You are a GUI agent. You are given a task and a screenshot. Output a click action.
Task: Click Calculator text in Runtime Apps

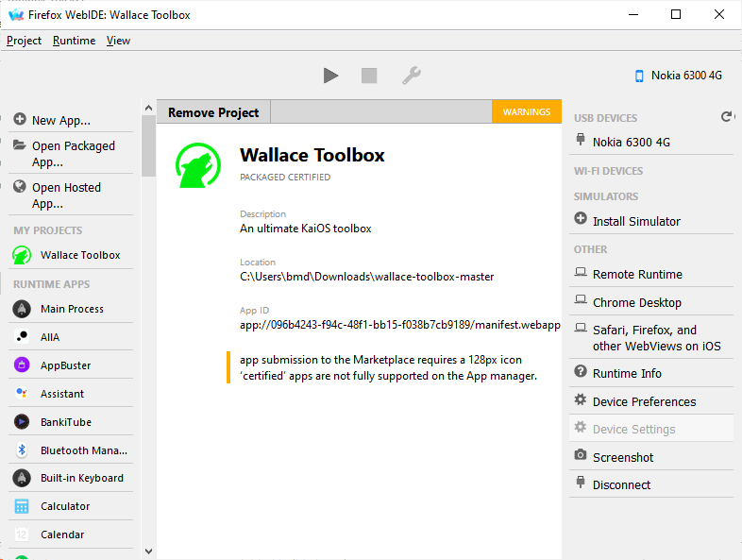point(65,506)
